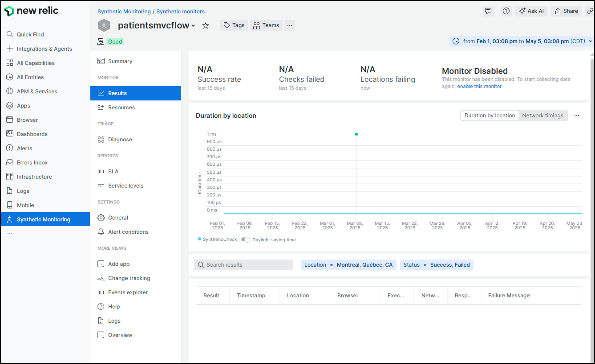The image size is (595, 364).
Task: Open APM & Services globe icon
Action: [10, 91]
